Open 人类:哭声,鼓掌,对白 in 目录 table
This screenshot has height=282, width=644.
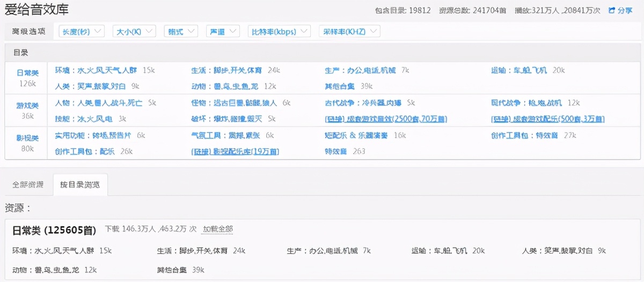[90, 86]
